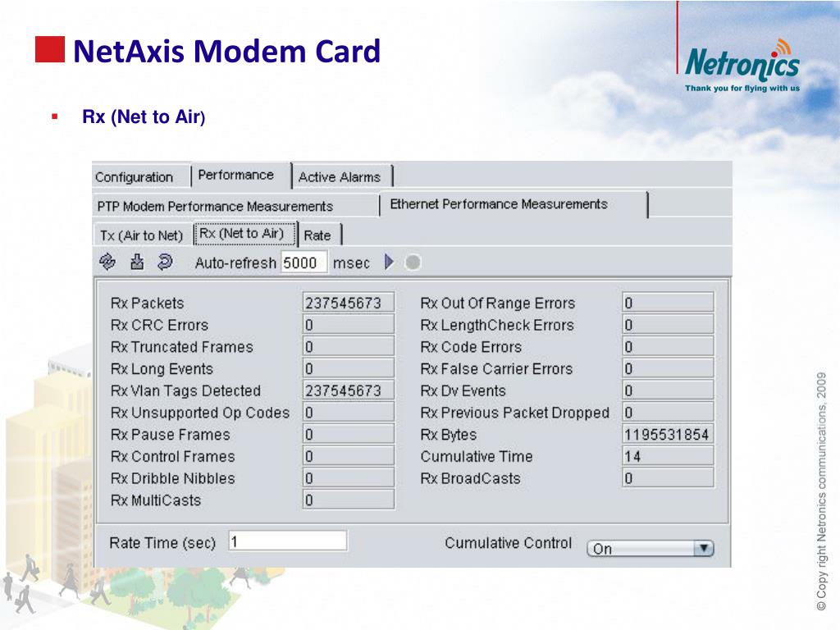Click the Rx Dv Events value field
This screenshot has height=630, width=840.
668,390
